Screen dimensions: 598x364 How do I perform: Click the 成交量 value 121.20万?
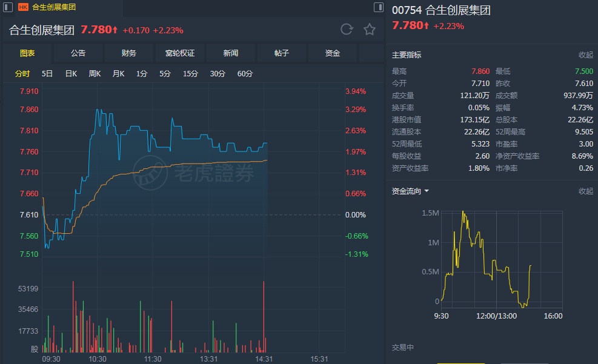click(x=474, y=95)
